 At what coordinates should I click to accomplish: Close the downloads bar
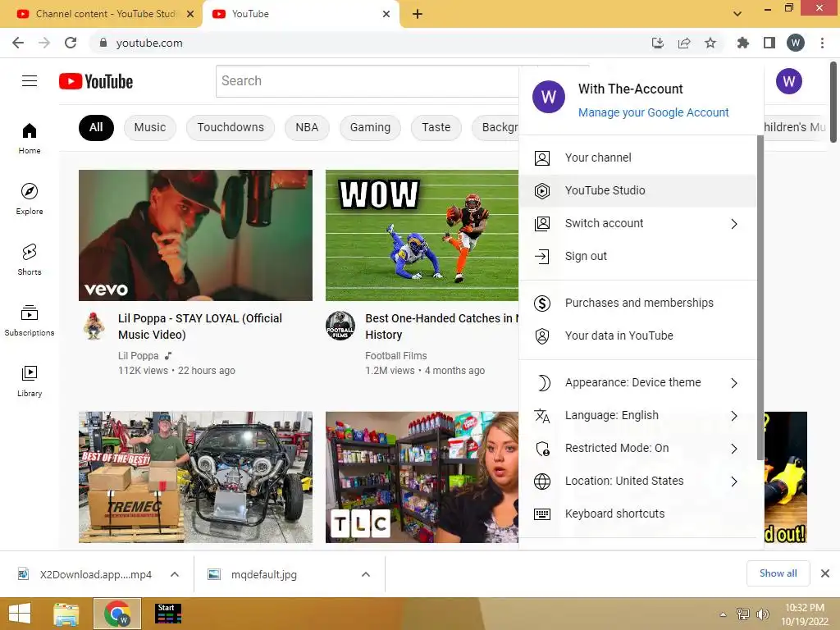(x=825, y=573)
